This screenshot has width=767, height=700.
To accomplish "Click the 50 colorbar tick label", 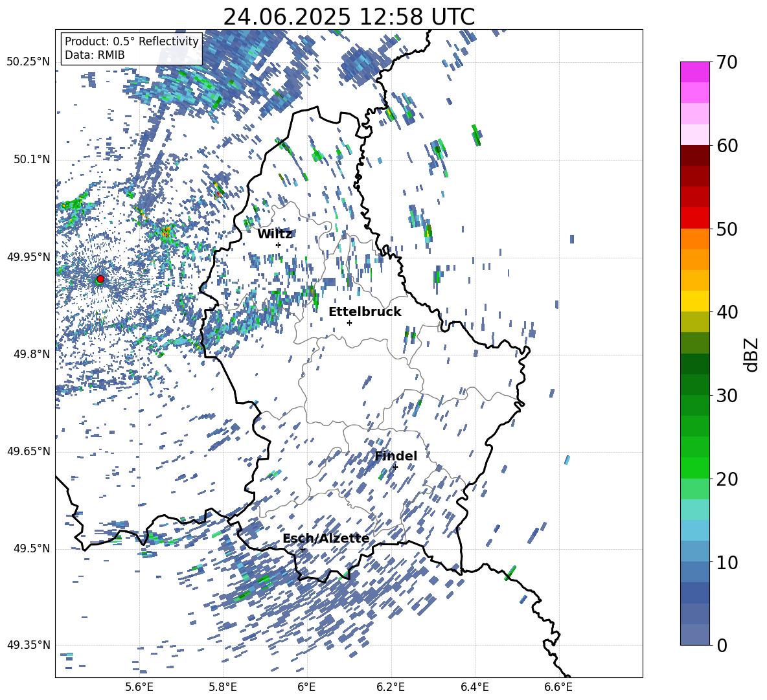I will (x=727, y=229).
